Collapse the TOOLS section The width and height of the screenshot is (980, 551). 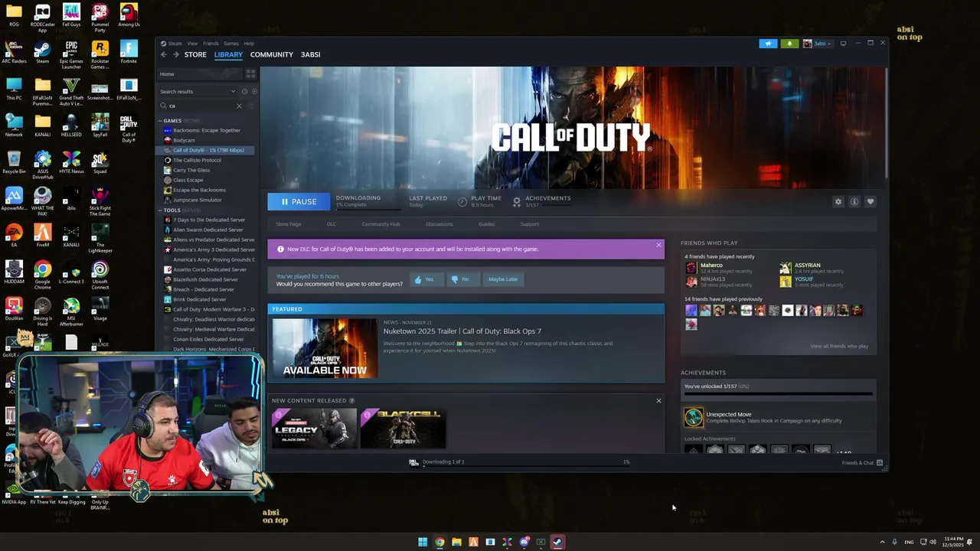(x=161, y=210)
